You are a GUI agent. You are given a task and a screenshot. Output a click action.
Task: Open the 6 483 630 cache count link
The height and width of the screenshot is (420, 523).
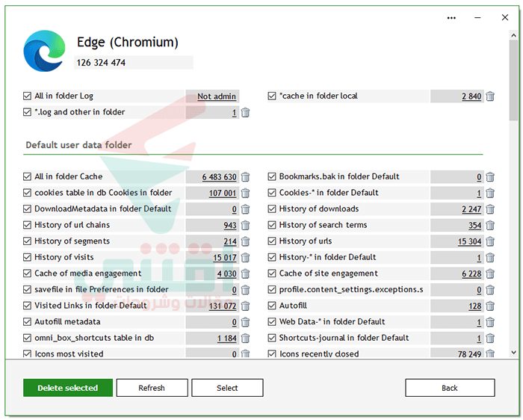click(x=219, y=177)
